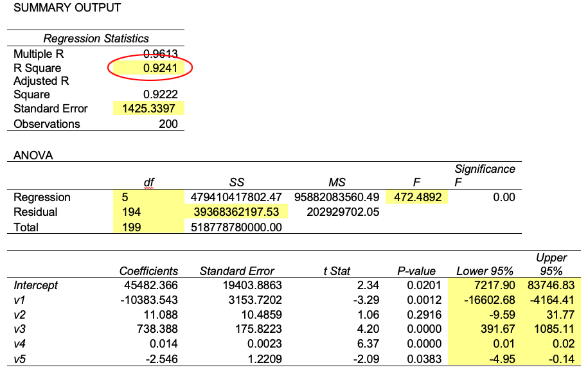Image resolution: width=588 pixels, height=372 pixels.
Task: Select the v1 coefficient -10383.543
Action: 148,300
